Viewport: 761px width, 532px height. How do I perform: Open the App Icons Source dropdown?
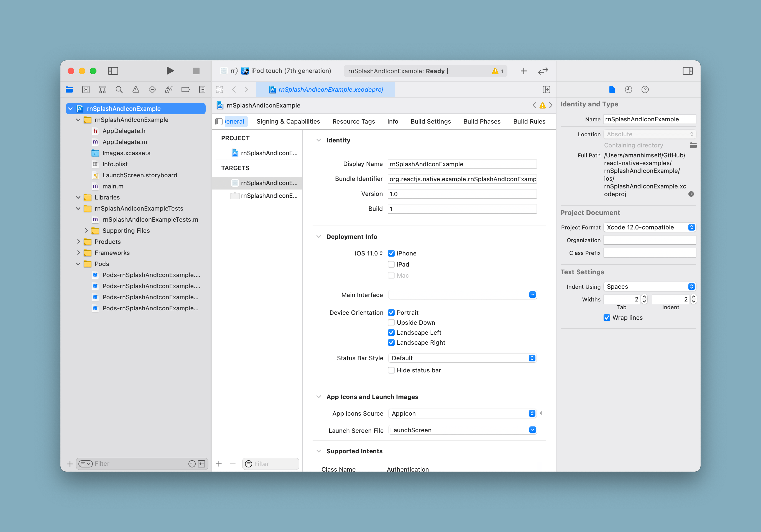pyautogui.click(x=462, y=413)
